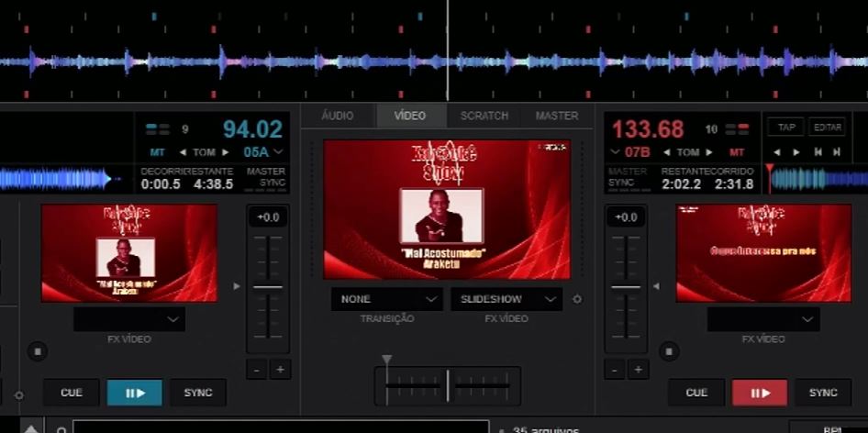
Task: Nudge beatgrid left arrow beside TAP
Action: coord(776,152)
